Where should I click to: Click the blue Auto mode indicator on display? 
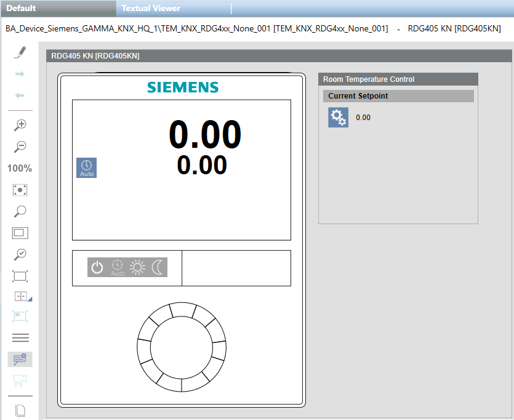(x=87, y=168)
